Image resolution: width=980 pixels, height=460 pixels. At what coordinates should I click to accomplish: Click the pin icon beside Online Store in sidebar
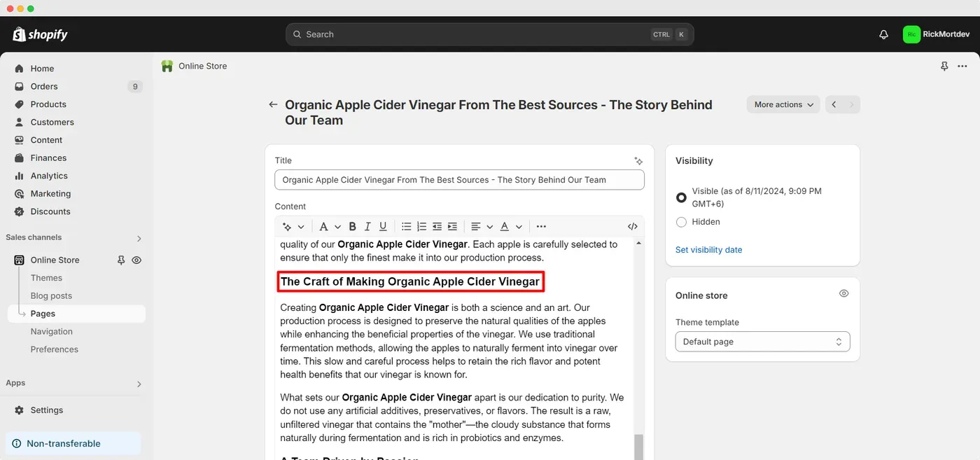[x=121, y=260]
